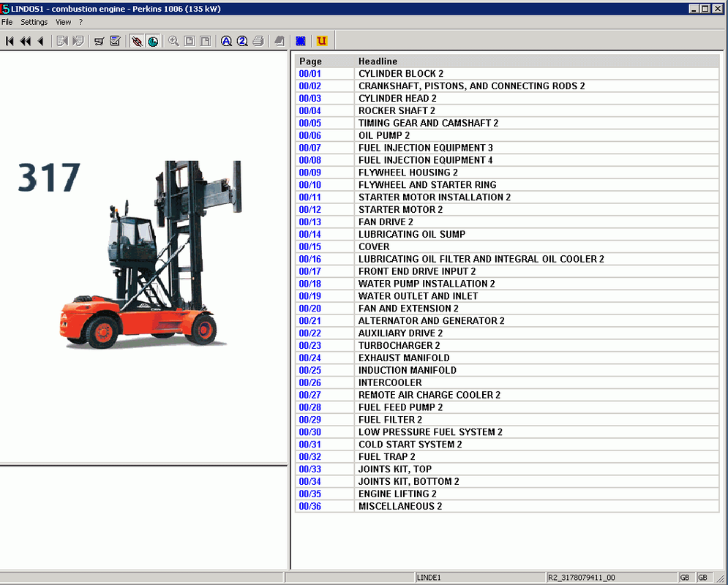Click the search 'A' magnifier icon

pyautogui.click(x=226, y=41)
